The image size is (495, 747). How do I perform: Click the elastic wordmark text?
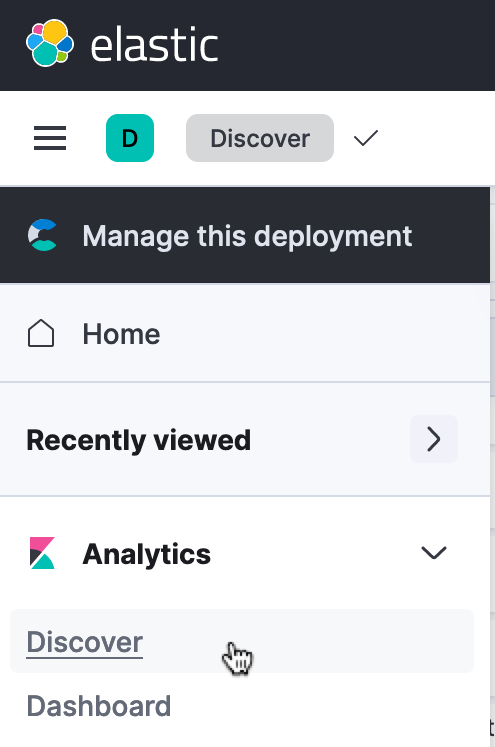pos(154,44)
